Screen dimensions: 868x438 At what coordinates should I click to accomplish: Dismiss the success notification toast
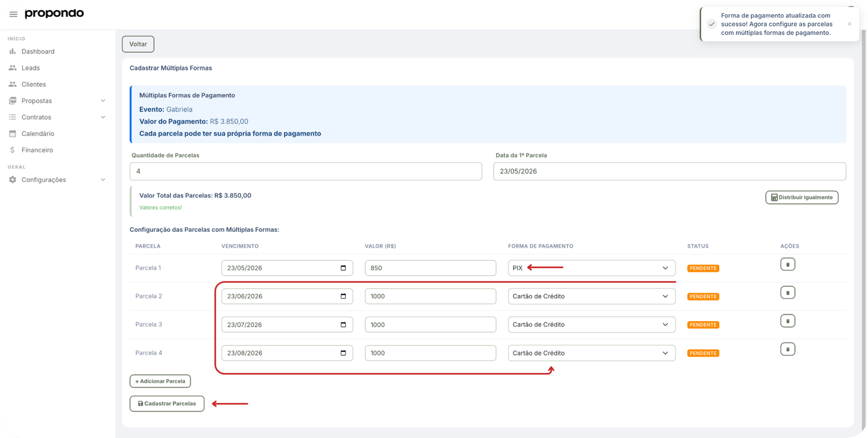(x=849, y=24)
